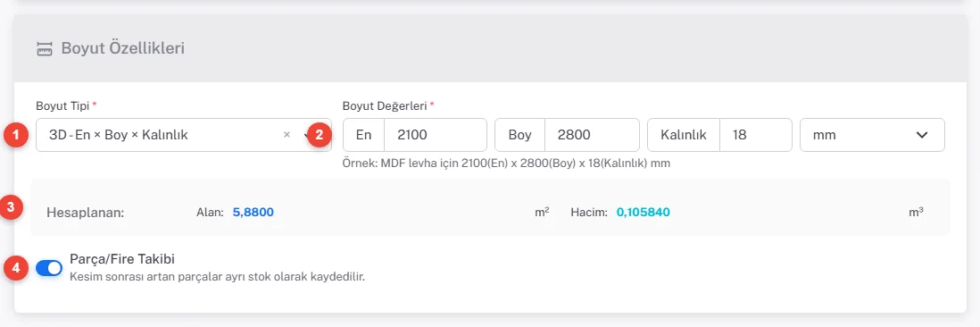
Task: Click the Örnek MDF levha hint text
Action: (x=507, y=163)
